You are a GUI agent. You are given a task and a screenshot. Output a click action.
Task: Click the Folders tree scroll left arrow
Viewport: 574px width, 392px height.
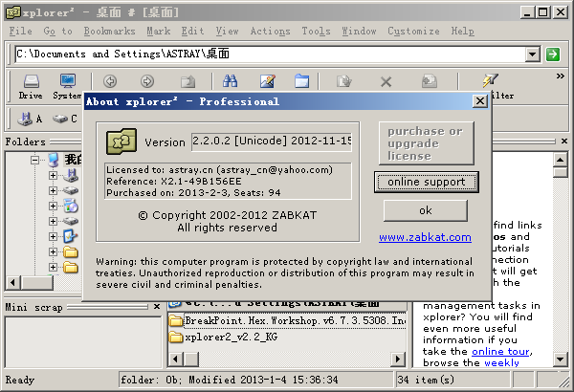[x=12, y=283]
